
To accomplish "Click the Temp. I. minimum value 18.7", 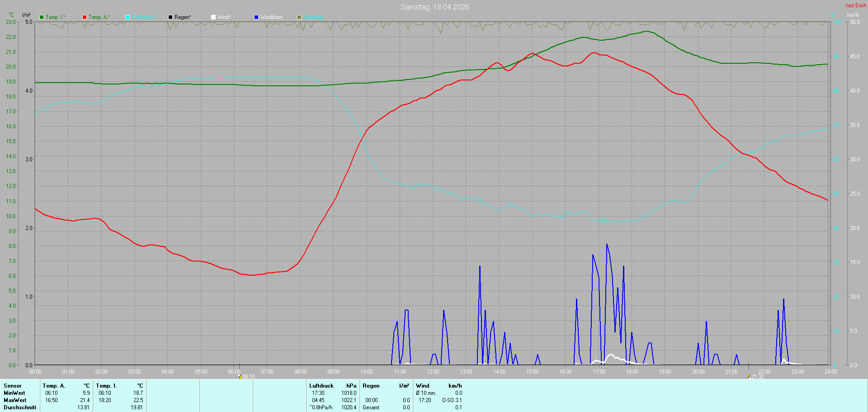I will click(138, 393).
